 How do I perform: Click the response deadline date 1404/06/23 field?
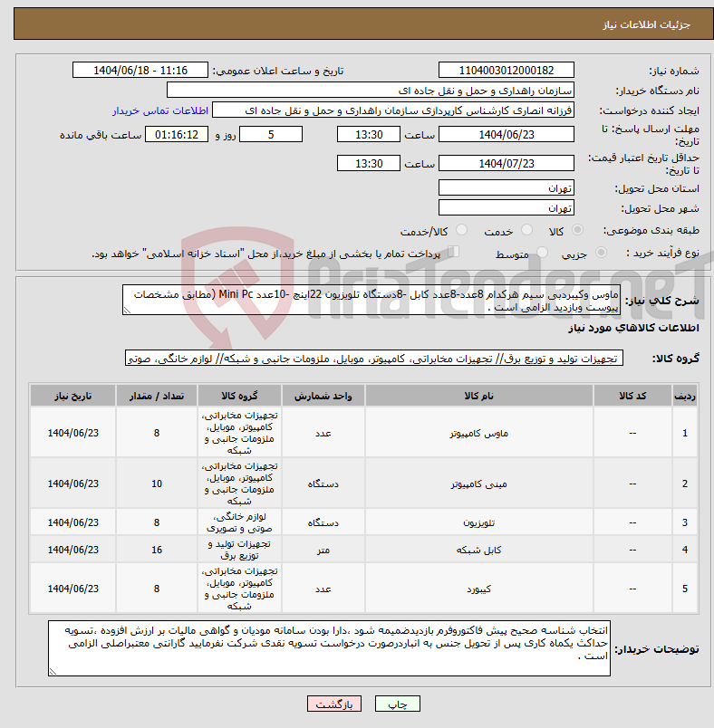(506, 135)
